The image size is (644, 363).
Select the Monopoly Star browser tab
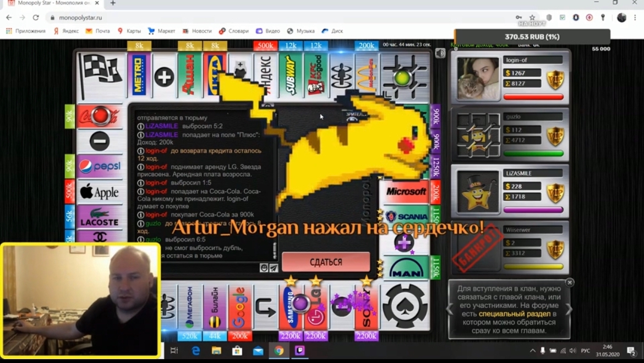point(53,3)
